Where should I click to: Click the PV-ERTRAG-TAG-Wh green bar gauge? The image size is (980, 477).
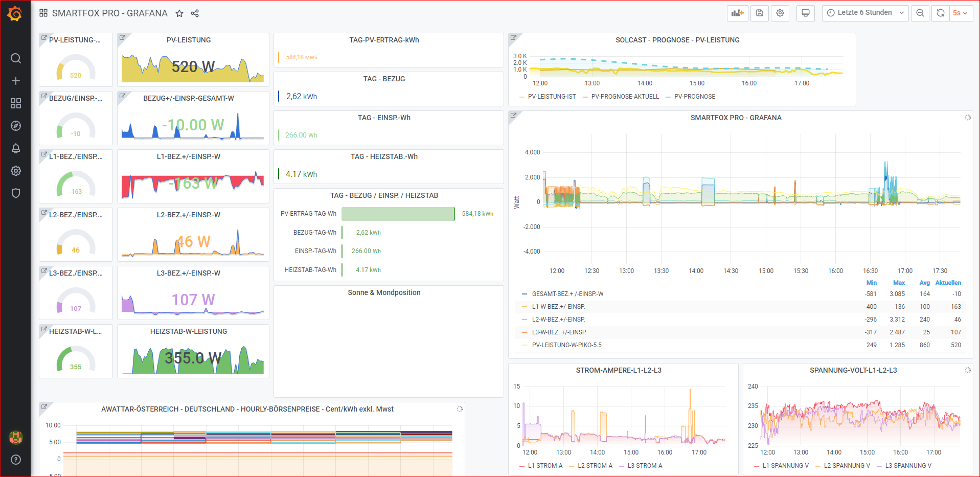[398, 214]
